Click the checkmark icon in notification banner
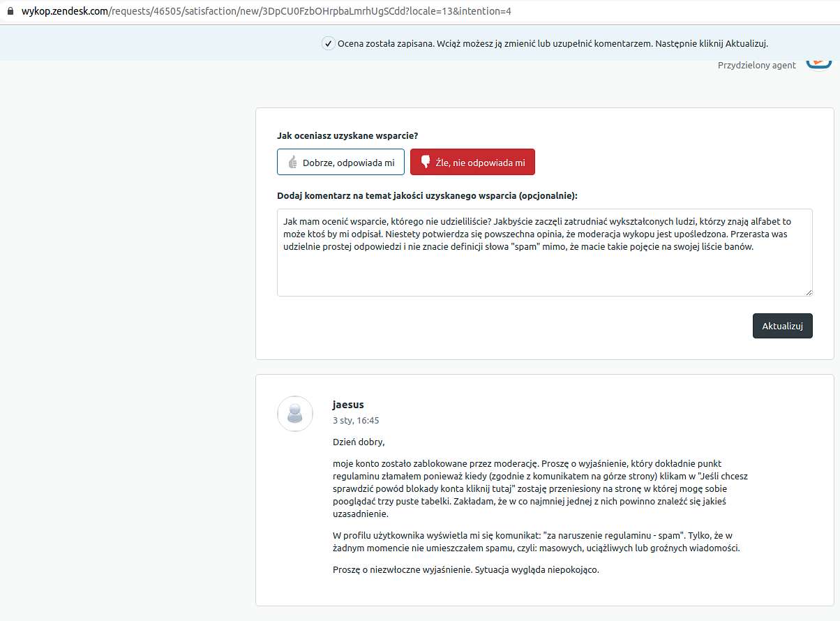The width and height of the screenshot is (840, 621). tap(328, 43)
